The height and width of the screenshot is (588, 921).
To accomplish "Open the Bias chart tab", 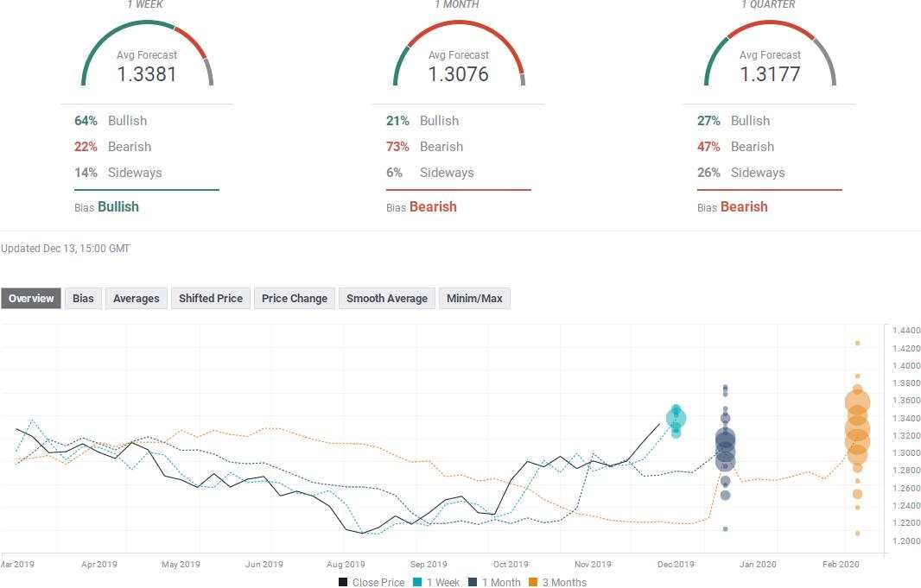I will point(83,299).
